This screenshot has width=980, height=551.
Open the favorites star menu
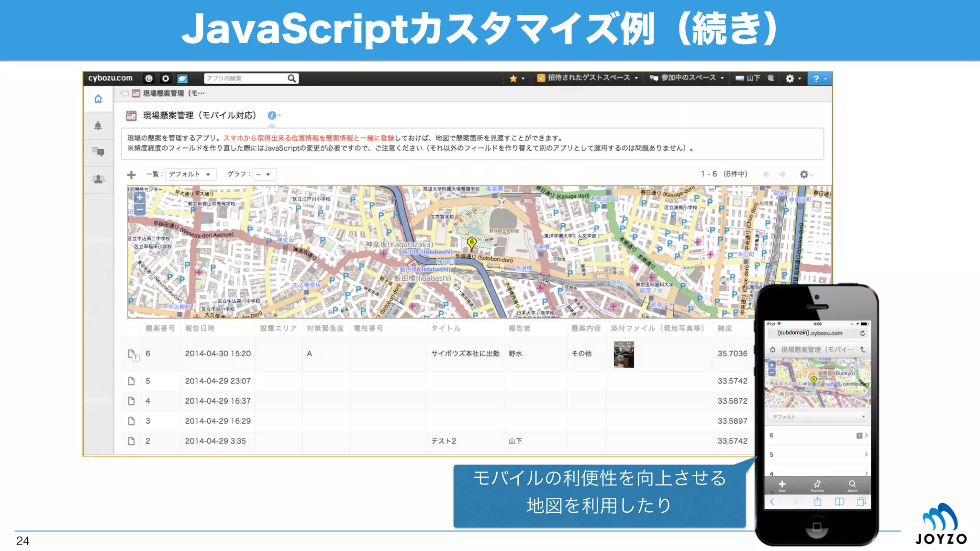[x=517, y=78]
